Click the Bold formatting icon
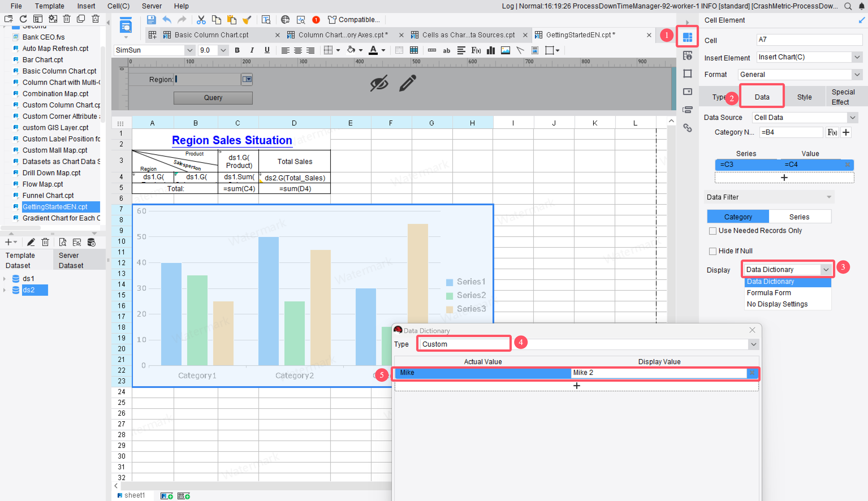The image size is (868, 501). [x=237, y=50]
